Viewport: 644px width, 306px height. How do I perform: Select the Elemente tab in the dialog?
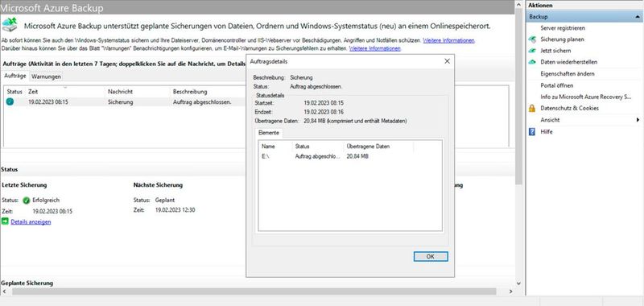click(x=269, y=133)
